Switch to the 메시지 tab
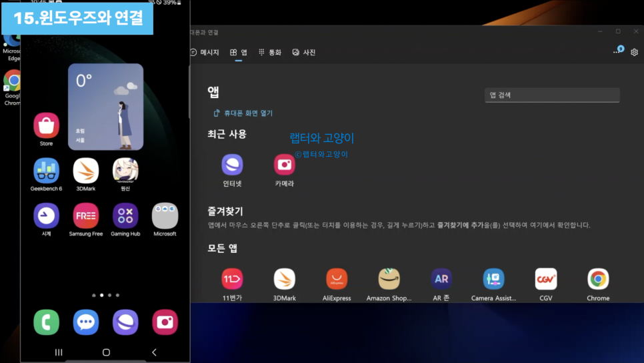Viewport: 644px width, 363px height. (x=205, y=52)
